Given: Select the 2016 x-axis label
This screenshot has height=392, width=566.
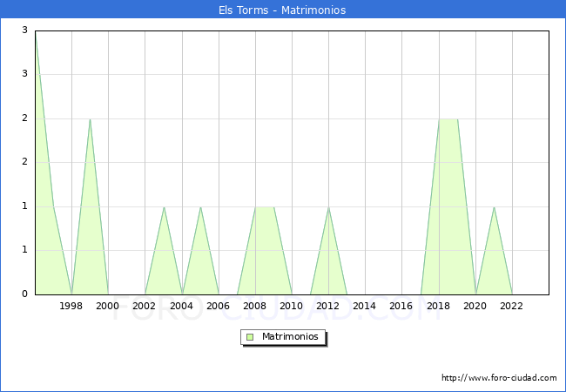Looking at the screenshot, I should click(401, 306).
